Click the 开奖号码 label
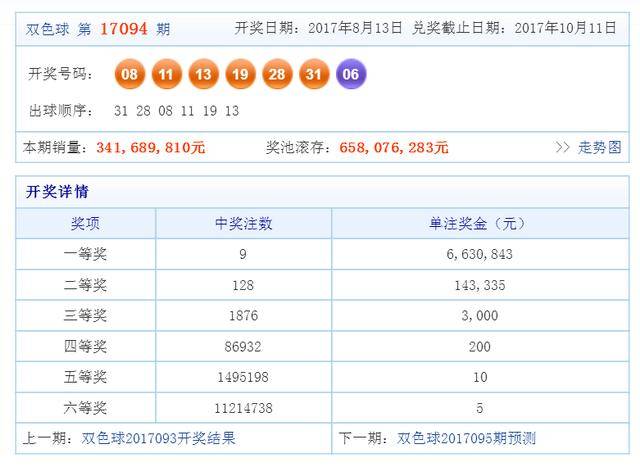 tap(60, 74)
